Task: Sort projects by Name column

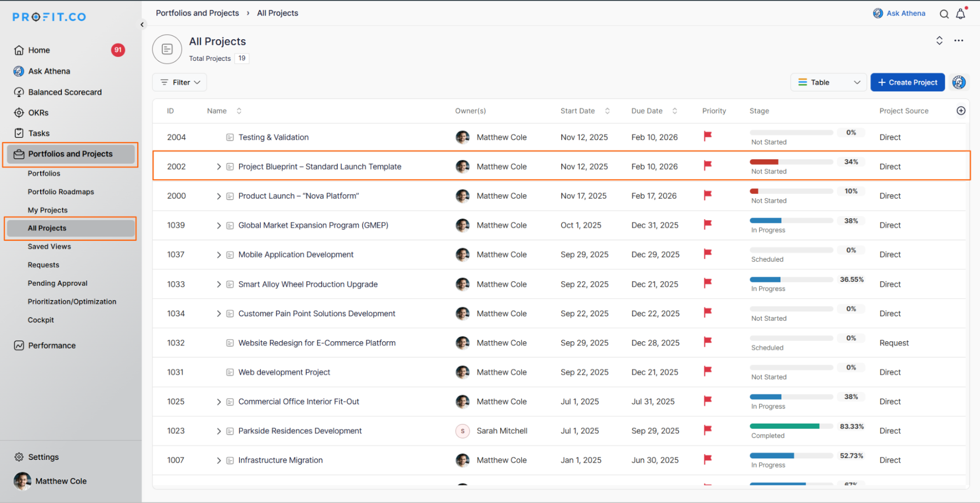Action: [x=239, y=111]
